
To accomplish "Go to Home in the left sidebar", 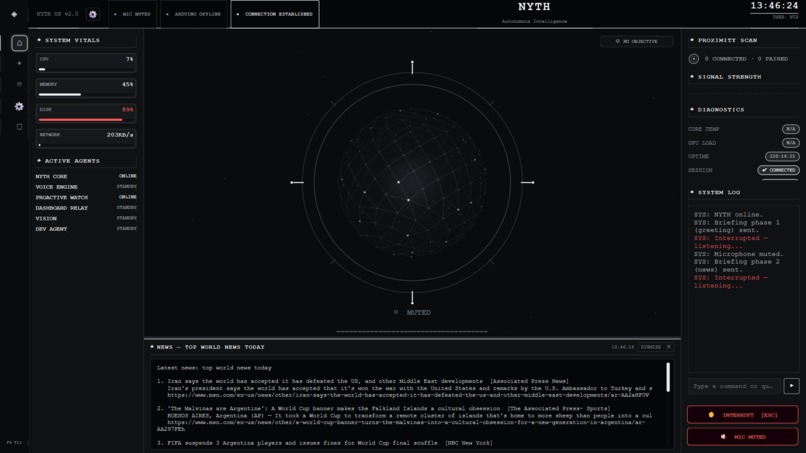I will 20,43.
